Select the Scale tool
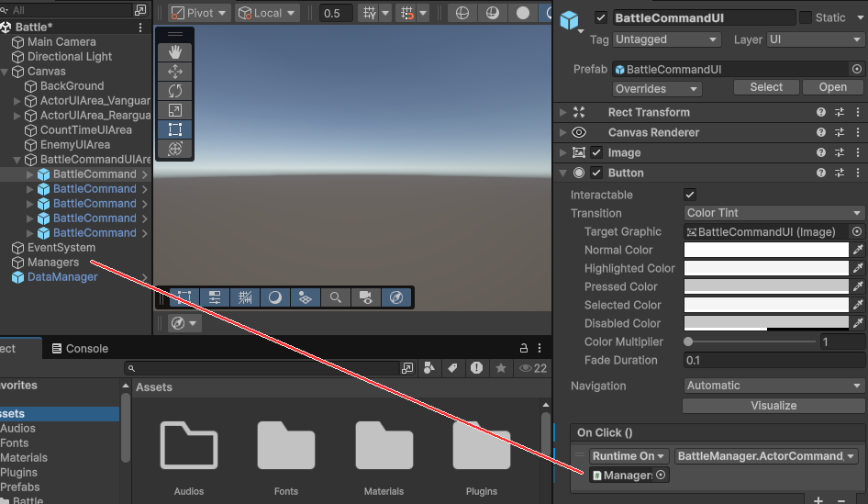 174,110
